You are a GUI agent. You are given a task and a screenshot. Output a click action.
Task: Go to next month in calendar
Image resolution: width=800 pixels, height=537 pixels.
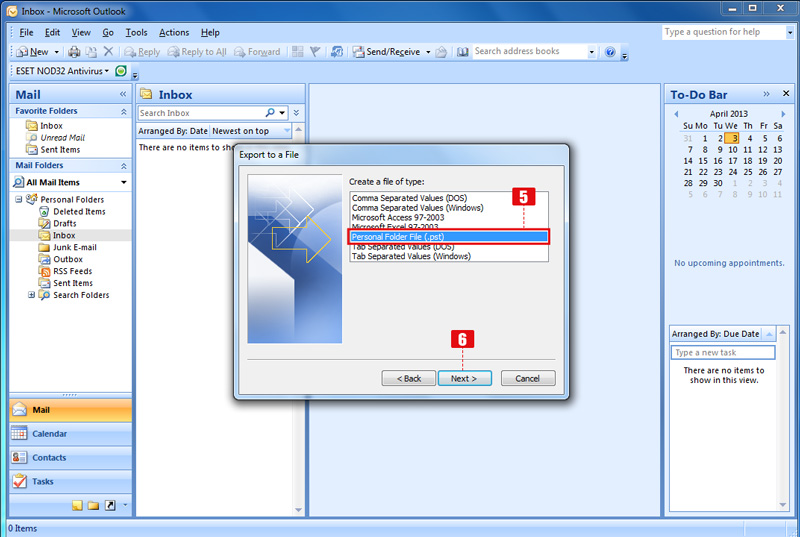coord(783,114)
